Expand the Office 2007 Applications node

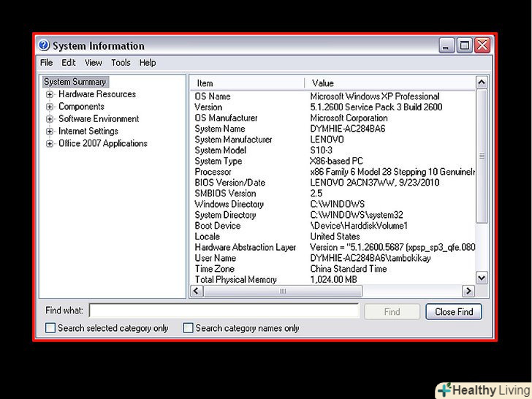(50, 144)
